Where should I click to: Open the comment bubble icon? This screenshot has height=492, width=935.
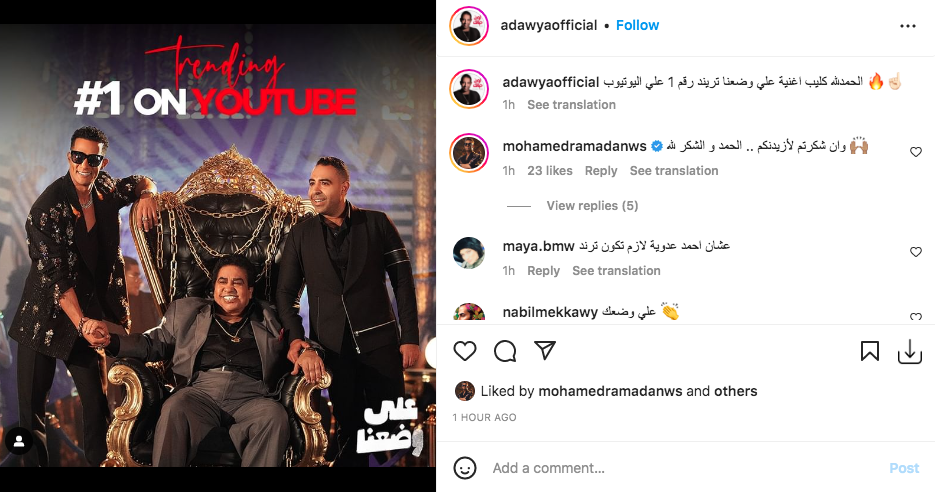[x=505, y=351]
